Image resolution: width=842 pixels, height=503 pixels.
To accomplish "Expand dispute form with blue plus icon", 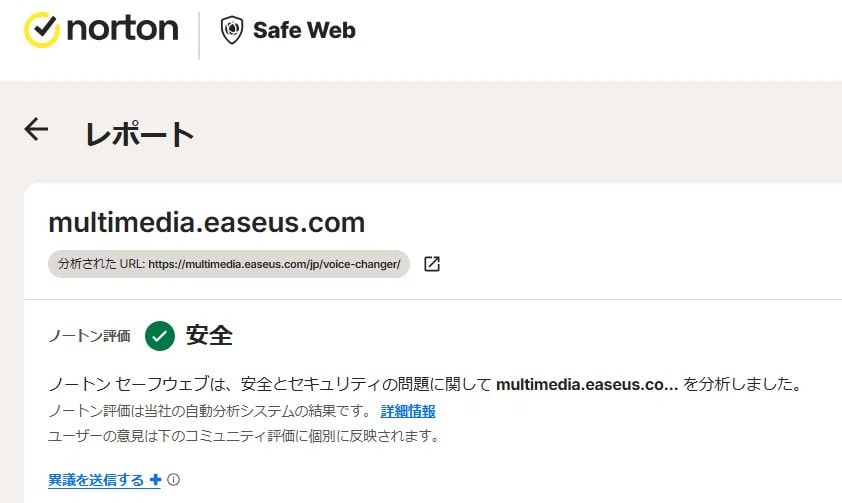I will [x=155, y=480].
